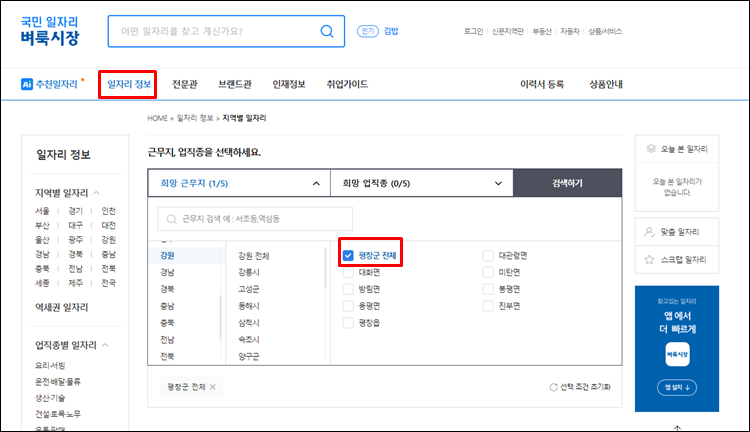The height and width of the screenshot is (432, 750).
Task: Open the 추천일자리 menu
Action: tap(56, 84)
